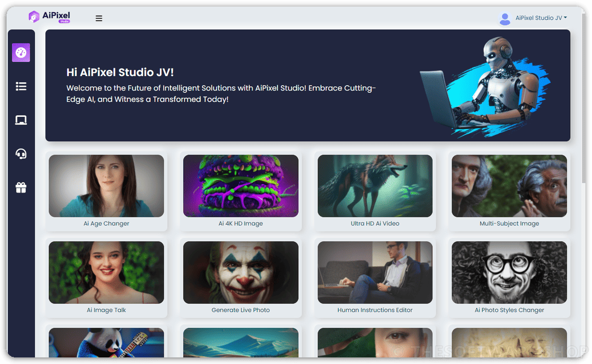The width and height of the screenshot is (592, 364).
Task: Open the Multi-Subject Image thumbnail
Action: (509, 186)
